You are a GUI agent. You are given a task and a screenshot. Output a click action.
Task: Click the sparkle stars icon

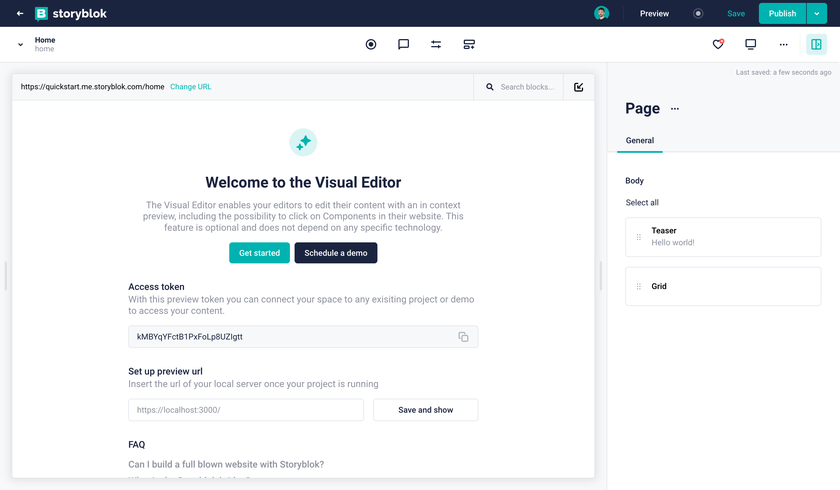pyautogui.click(x=303, y=142)
